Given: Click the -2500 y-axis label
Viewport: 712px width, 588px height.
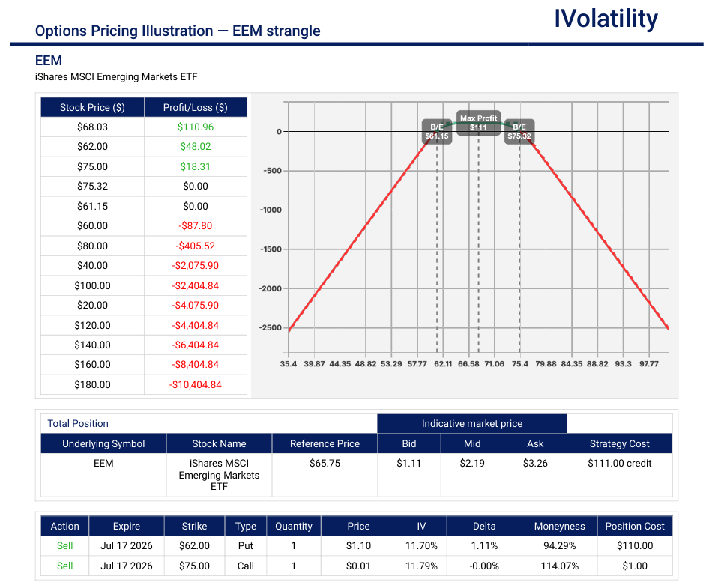Looking at the screenshot, I should coord(270,327).
